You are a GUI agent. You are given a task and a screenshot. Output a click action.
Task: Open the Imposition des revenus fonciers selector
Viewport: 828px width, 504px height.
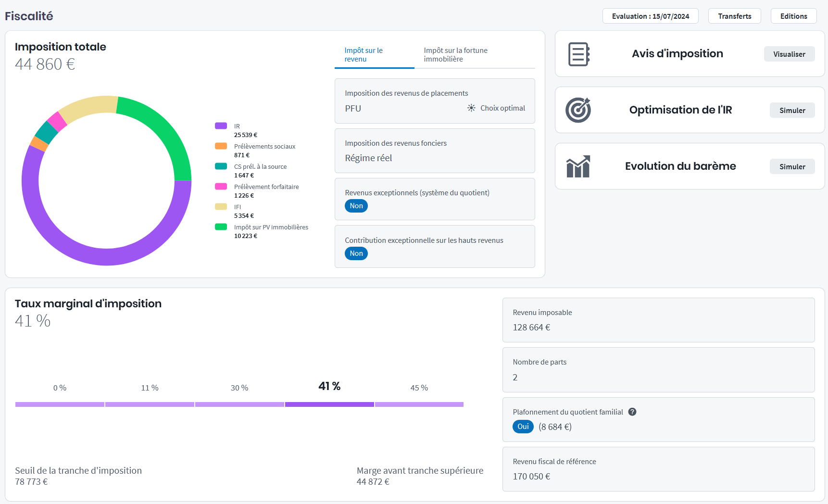(435, 151)
